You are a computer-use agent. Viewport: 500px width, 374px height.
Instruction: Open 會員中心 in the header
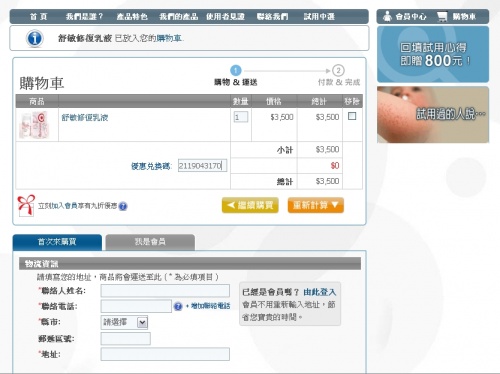[411, 16]
